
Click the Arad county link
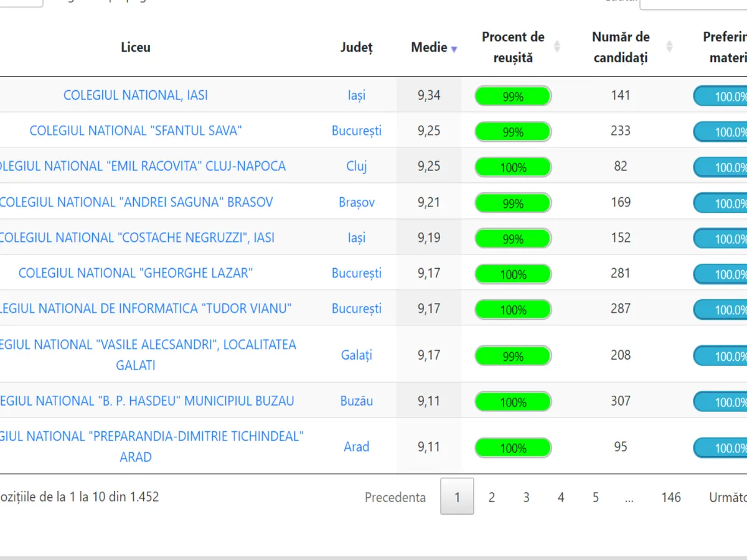(x=357, y=447)
